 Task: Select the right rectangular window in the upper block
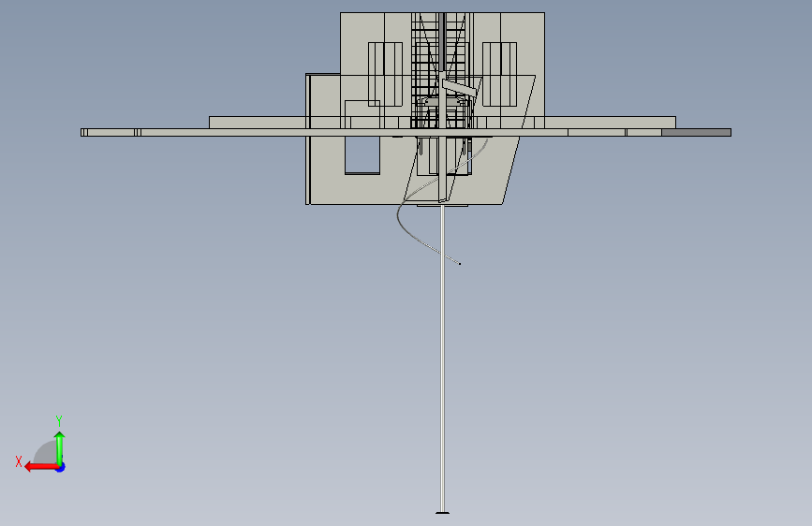500,74
